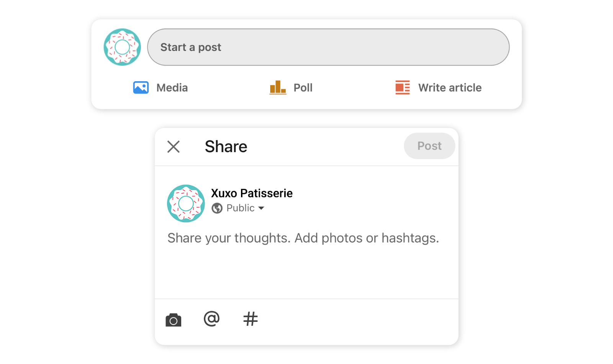
Task: Select the Write article icon
Action: pyautogui.click(x=403, y=88)
